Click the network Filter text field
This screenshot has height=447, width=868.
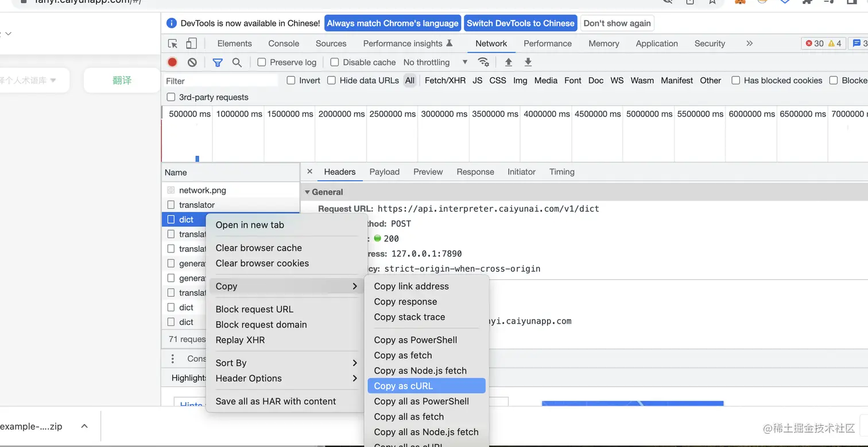click(x=221, y=81)
